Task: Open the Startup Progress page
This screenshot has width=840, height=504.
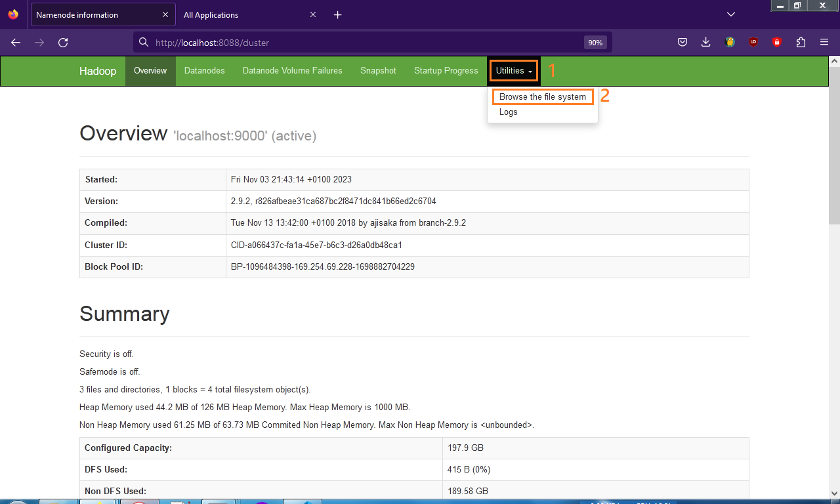Action: coord(446,71)
